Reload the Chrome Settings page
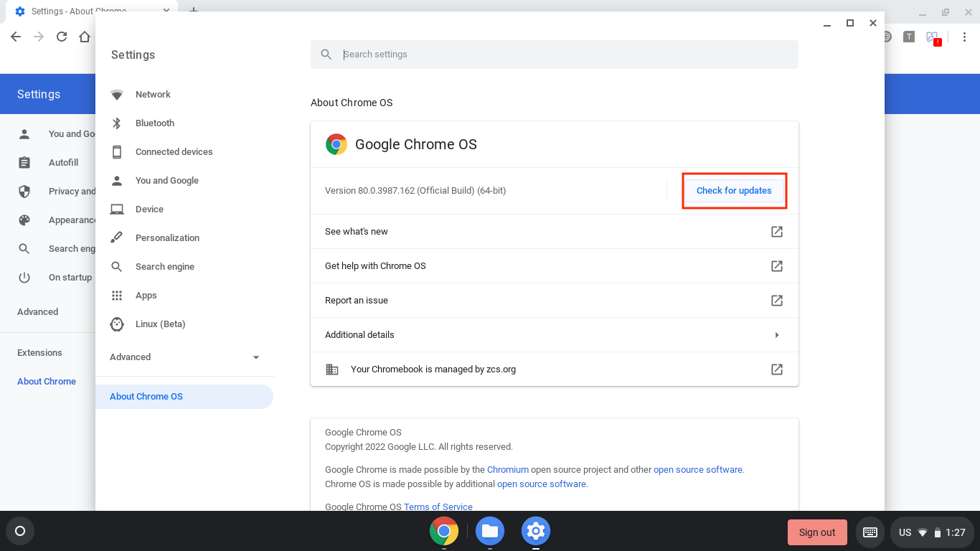The image size is (980, 551). [62, 37]
